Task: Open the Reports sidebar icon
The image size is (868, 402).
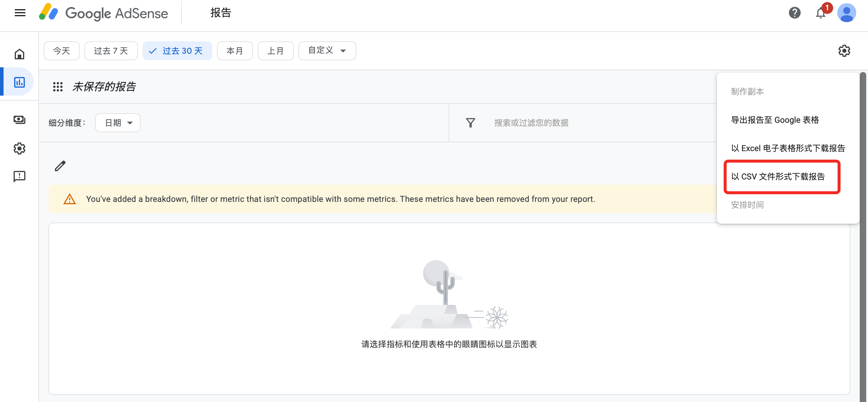Action: (19, 82)
